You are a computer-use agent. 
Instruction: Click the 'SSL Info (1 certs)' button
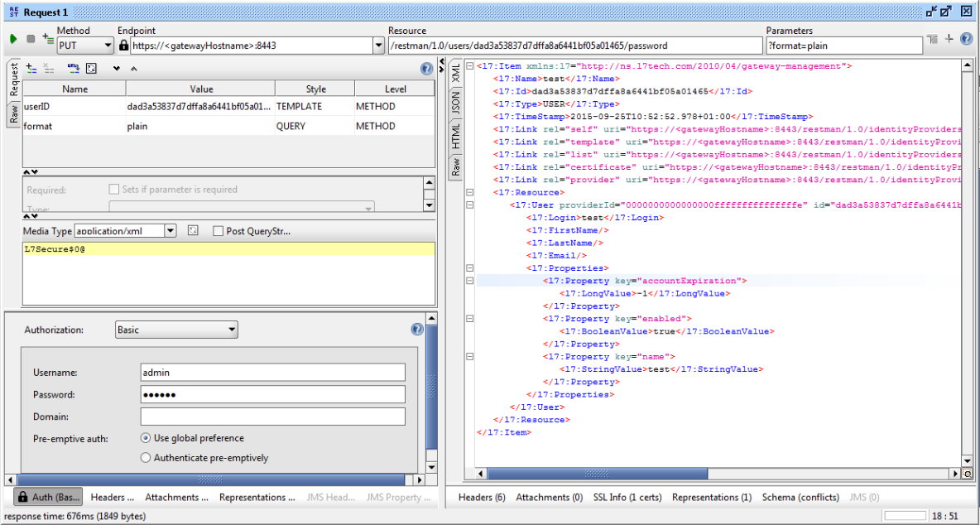[627, 498]
